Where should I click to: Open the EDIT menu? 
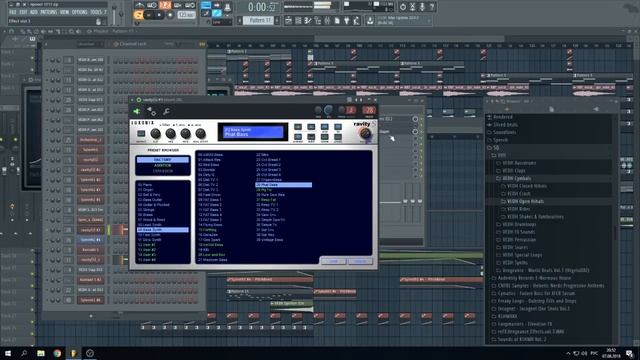tap(23, 13)
